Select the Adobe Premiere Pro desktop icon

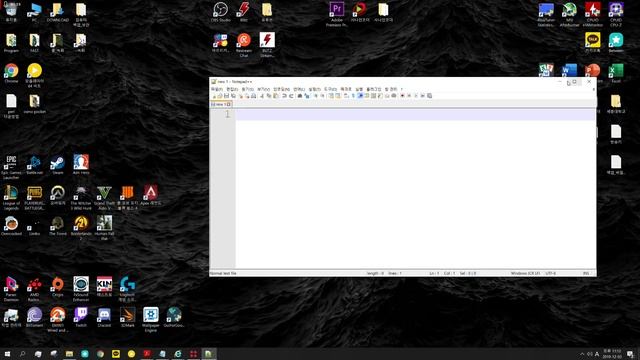pyautogui.click(x=337, y=14)
